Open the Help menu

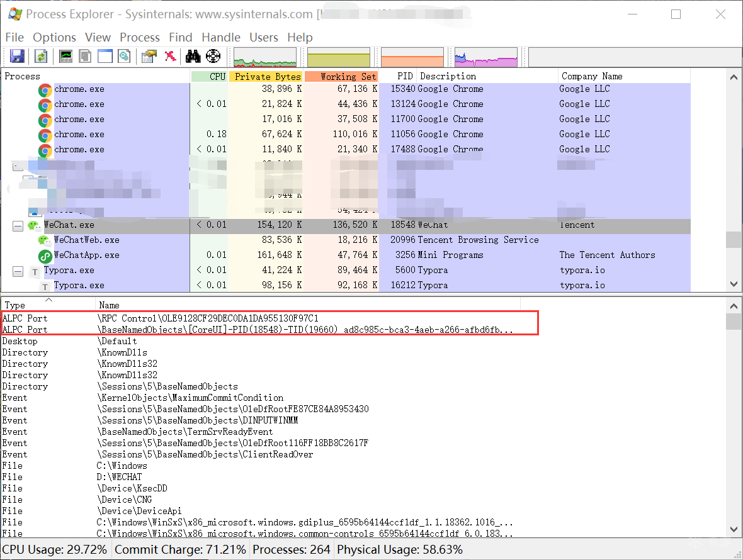(300, 37)
